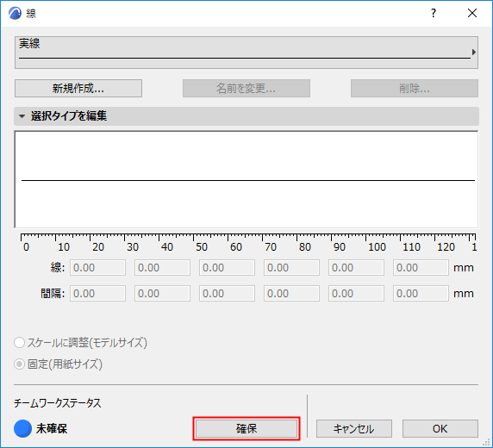Screen dimensions: 493x448
Task: Click the 確保 reserve button
Action: 246,428
